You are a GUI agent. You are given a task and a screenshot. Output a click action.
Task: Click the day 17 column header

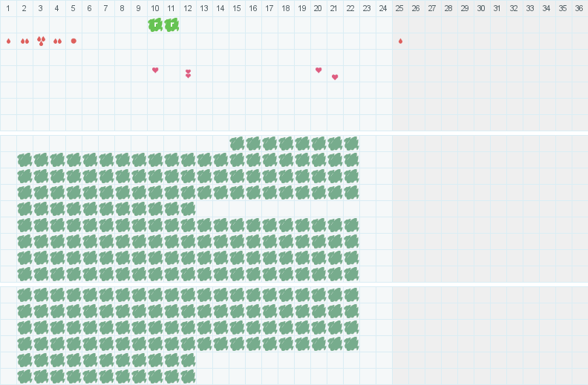pos(269,8)
